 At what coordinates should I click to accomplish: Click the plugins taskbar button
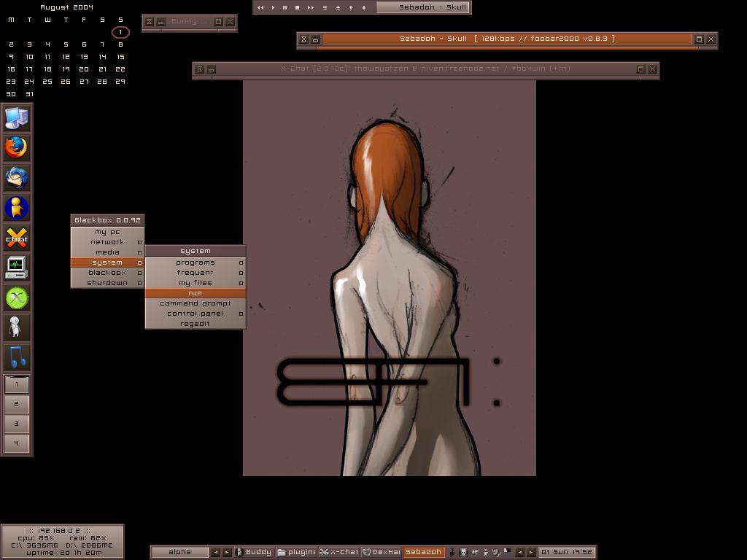click(296, 553)
